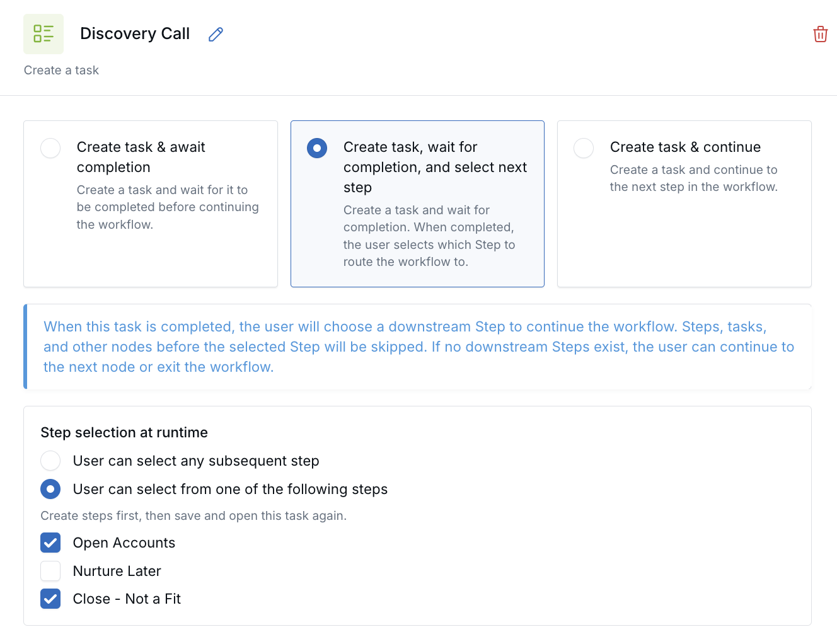Choose the 'Create task & continue' radio

pyautogui.click(x=584, y=148)
